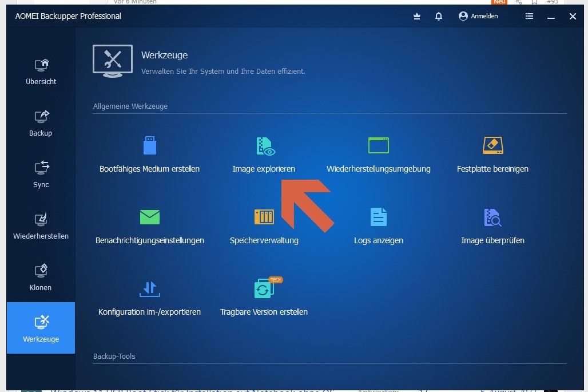Image resolution: width=588 pixels, height=392 pixels.
Task: Open the Wiederherstellen sidebar section
Action: [x=41, y=227]
